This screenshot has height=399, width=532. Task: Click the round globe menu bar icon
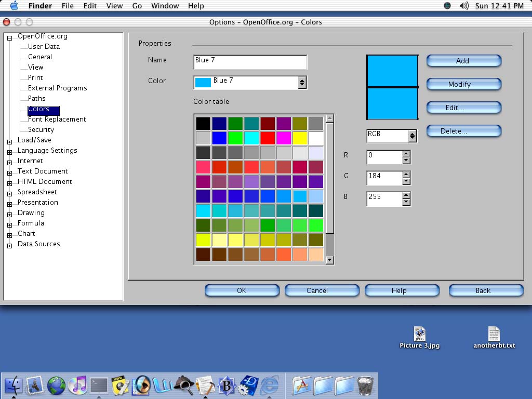tap(447, 6)
